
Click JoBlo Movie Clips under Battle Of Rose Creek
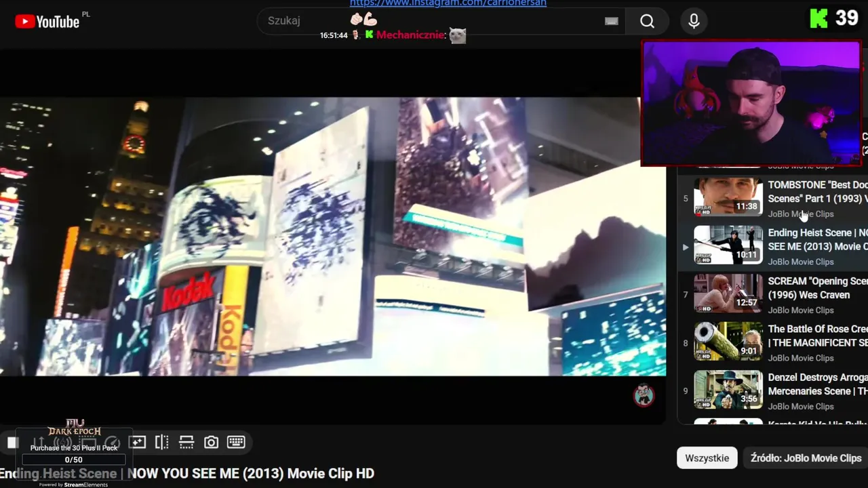coord(801,359)
